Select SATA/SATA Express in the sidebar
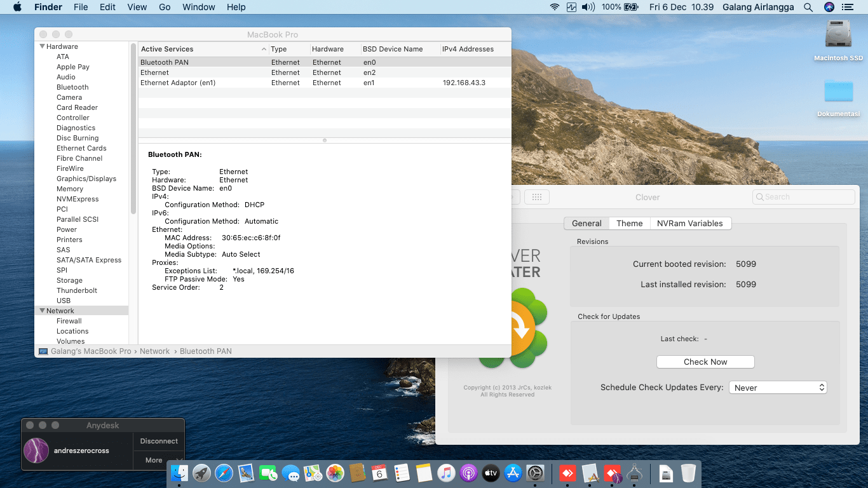Viewport: 868px width, 488px height. pos(89,260)
